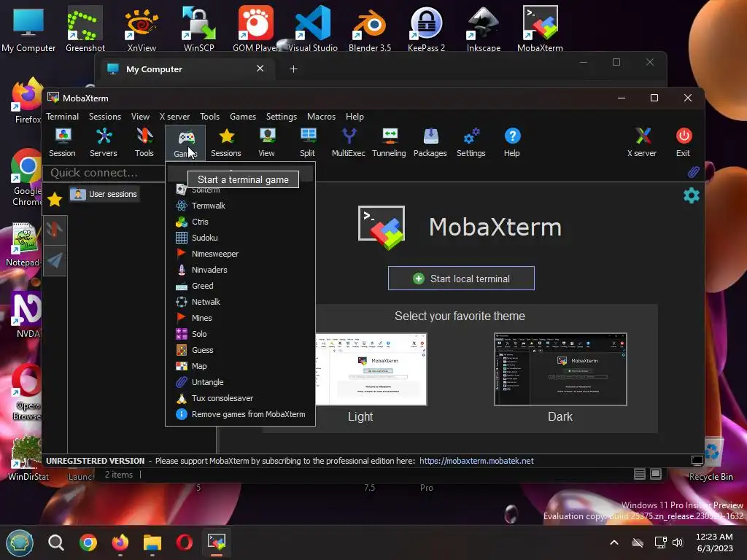This screenshot has height=560, width=747.
Task: Open the blue gear icon on welcome page
Action: click(x=692, y=195)
